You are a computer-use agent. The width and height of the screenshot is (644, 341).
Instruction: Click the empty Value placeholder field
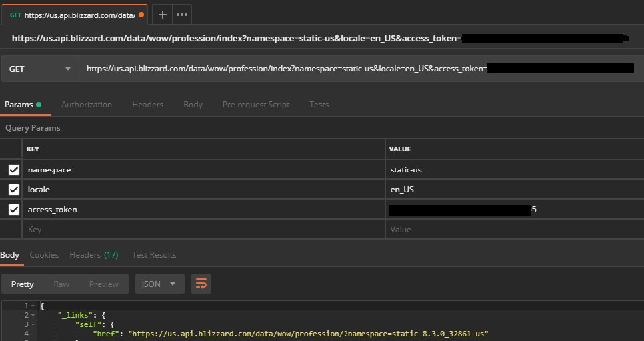tap(515, 229)
